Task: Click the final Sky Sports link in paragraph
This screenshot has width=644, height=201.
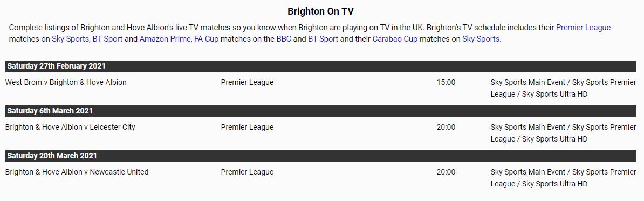Action: pos(481,39)
